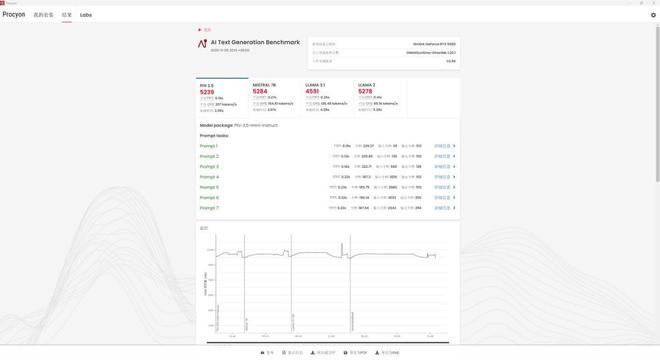Click the back arrow above benchmark title
This screenshot has width=660, height=360.
click(200, 30)
